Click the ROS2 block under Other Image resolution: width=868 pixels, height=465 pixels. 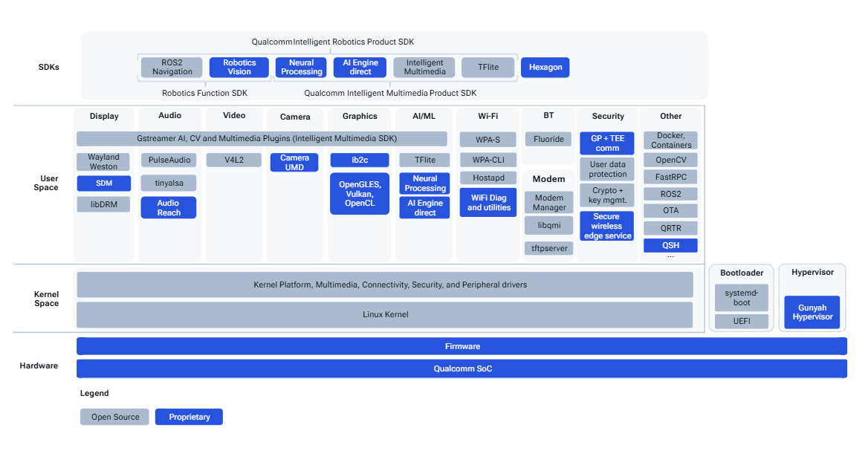670,195
